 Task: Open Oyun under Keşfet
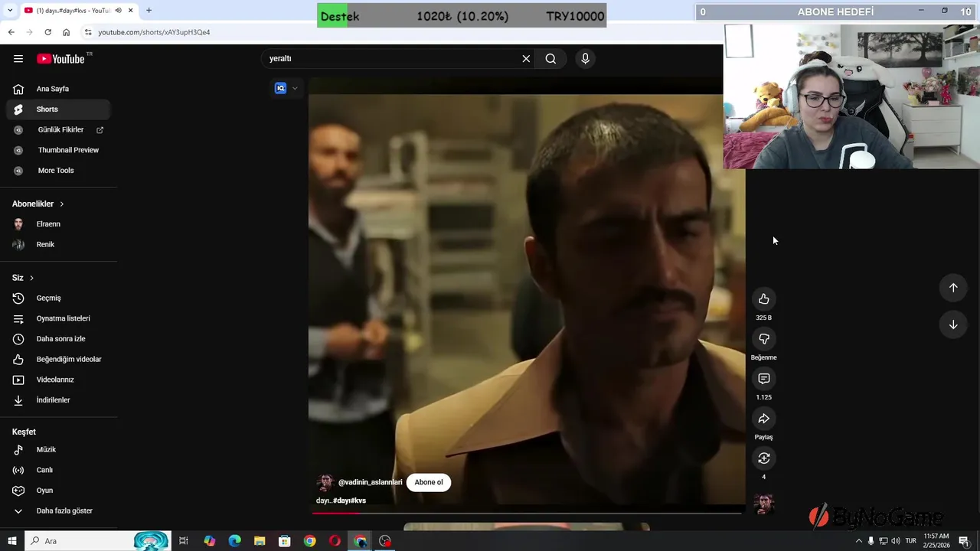58,491
